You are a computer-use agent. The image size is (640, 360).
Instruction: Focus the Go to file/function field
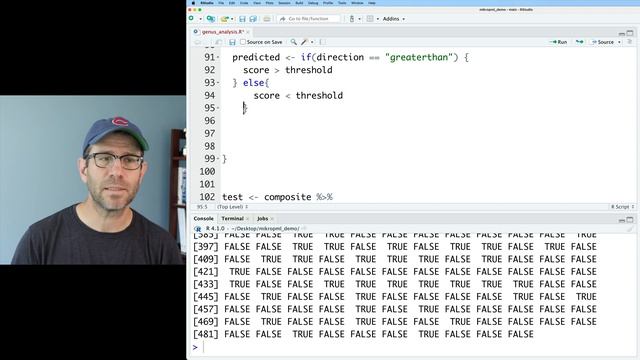tap(309, 19)
